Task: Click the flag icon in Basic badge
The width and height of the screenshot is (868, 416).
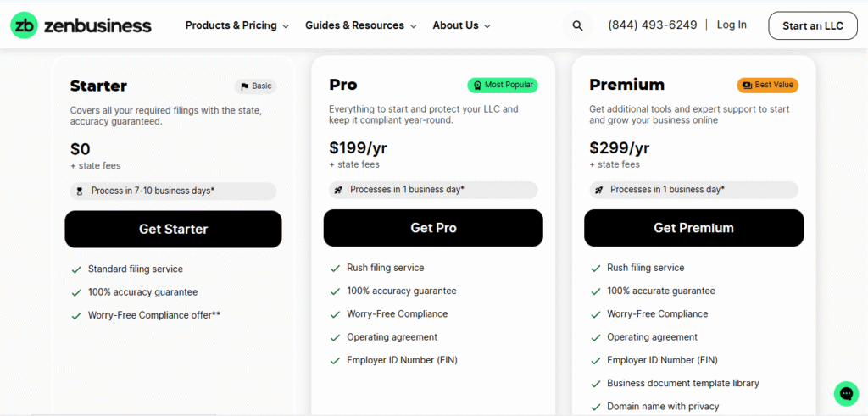Action: 245,86
